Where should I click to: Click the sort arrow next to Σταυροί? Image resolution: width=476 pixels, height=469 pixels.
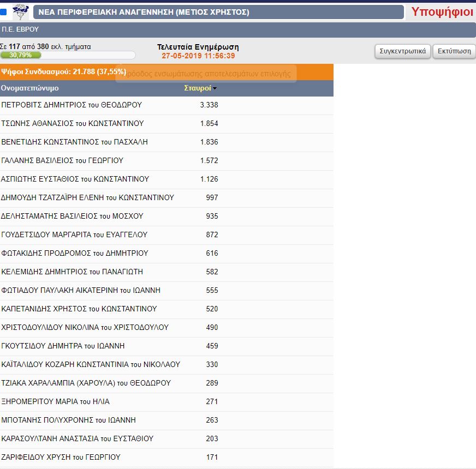tap(215, 88)
